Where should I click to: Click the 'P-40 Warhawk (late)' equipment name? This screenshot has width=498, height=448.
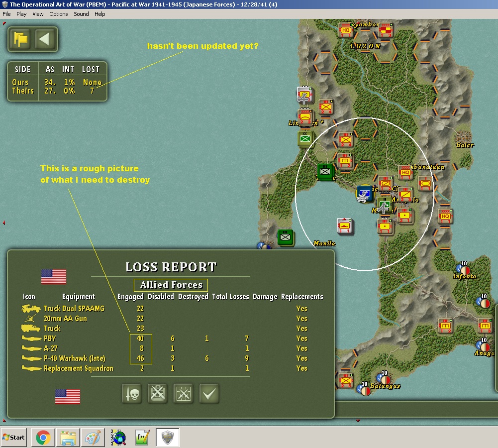[74, 358]
